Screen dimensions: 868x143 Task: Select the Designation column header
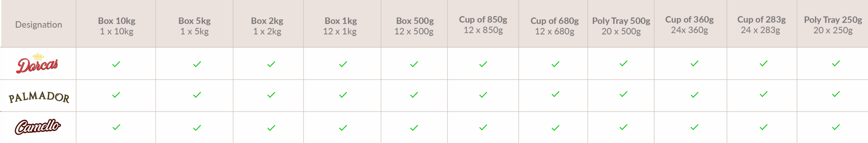click(39, 25)
